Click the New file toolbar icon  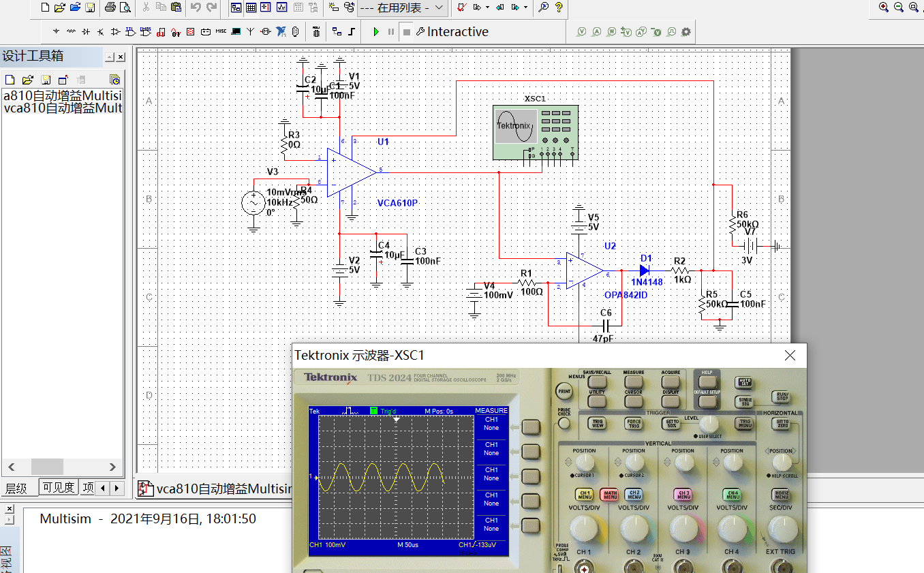[45, 7]
